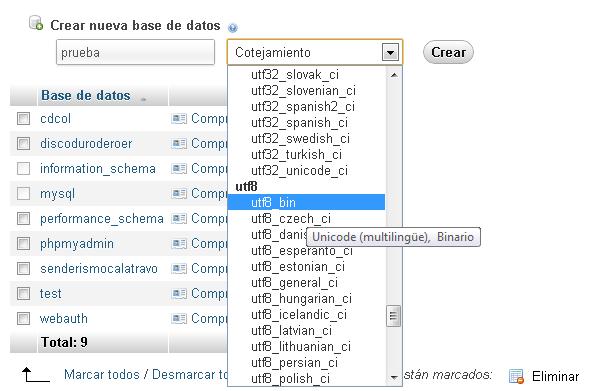Click Marcar todos link

tap(102, 374)
